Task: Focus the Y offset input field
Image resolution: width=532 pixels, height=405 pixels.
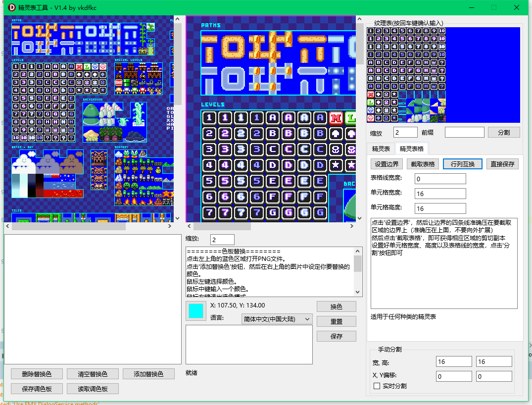Action: pos(494,376)
